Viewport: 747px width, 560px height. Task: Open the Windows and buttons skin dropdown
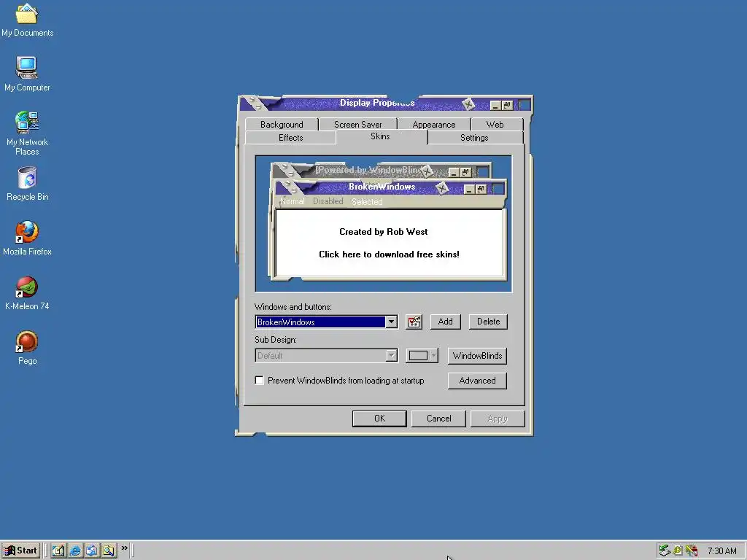[x=391, y=322]
